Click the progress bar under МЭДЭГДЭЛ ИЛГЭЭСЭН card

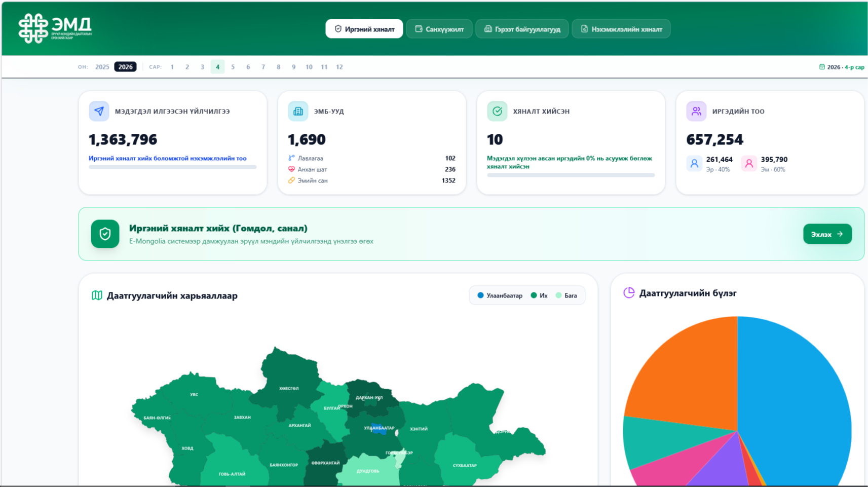click(173, 167)
